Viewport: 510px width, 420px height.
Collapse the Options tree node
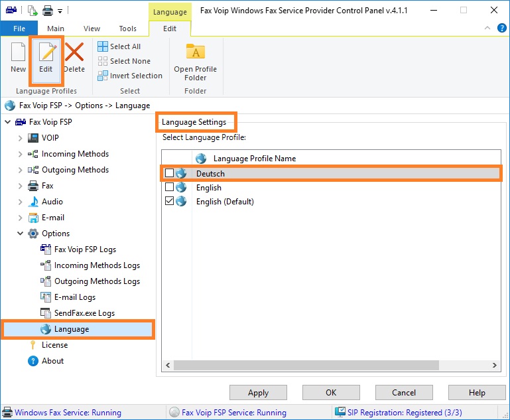click(20, 234)
